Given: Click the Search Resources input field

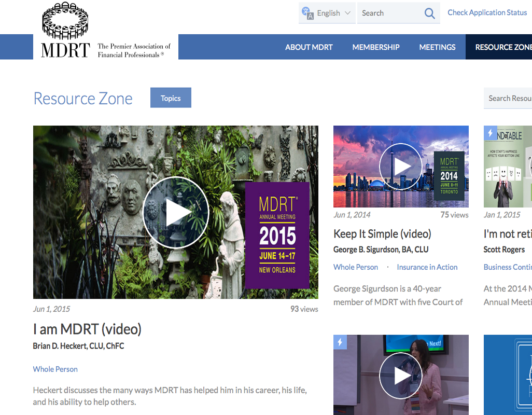Looking at the screenshot, I should pos(508,99).
